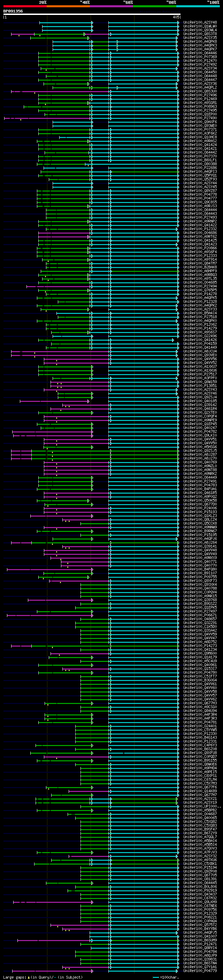The image size is (223, 980).
Task: Select the UniRef100_P15195 entry
Action: [200, 535]
